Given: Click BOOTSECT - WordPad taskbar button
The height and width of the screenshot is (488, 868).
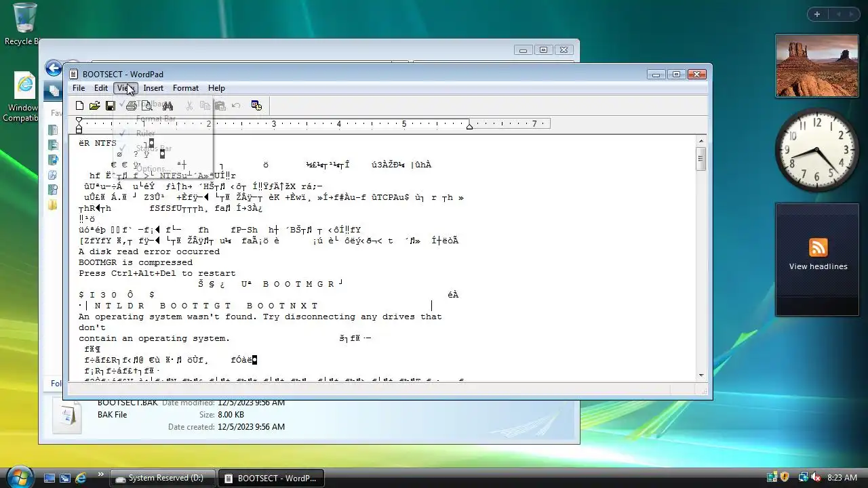Looking at the screenshot, I should [x=271, y=478].
